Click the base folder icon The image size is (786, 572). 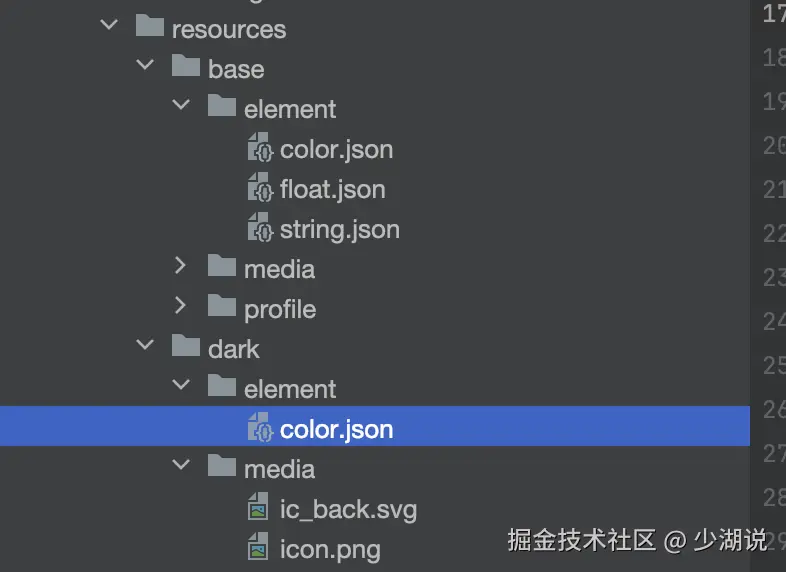pos(186,67)
